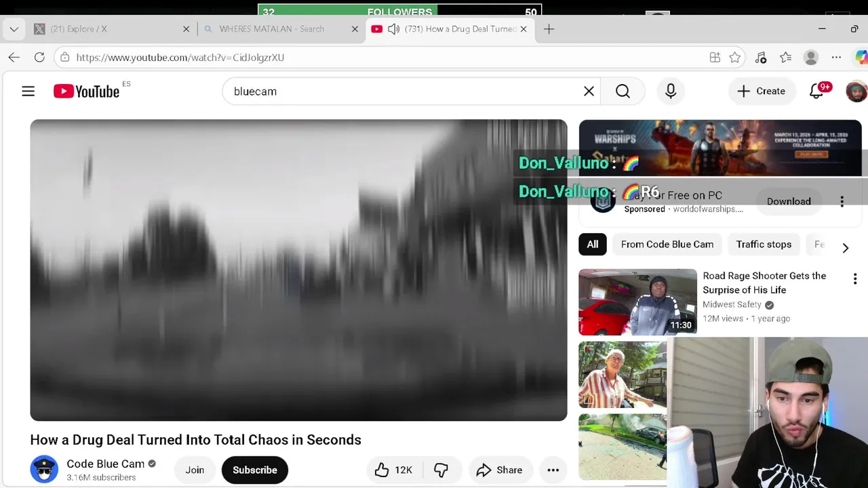The width and height of the screenshot is (868, 488).
Task: Open browser settings and more menu
Action: click(837, 58)
